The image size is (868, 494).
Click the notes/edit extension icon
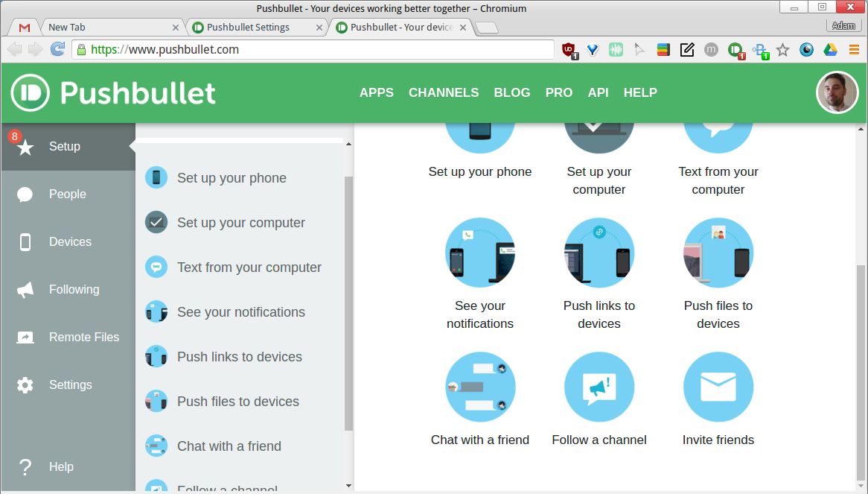(687, 50)
